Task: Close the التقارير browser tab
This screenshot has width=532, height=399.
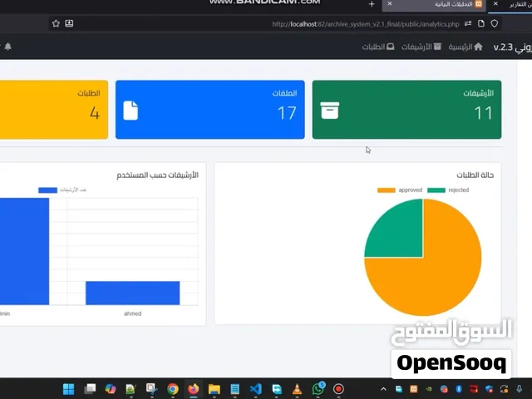Action: click(495, 3)
